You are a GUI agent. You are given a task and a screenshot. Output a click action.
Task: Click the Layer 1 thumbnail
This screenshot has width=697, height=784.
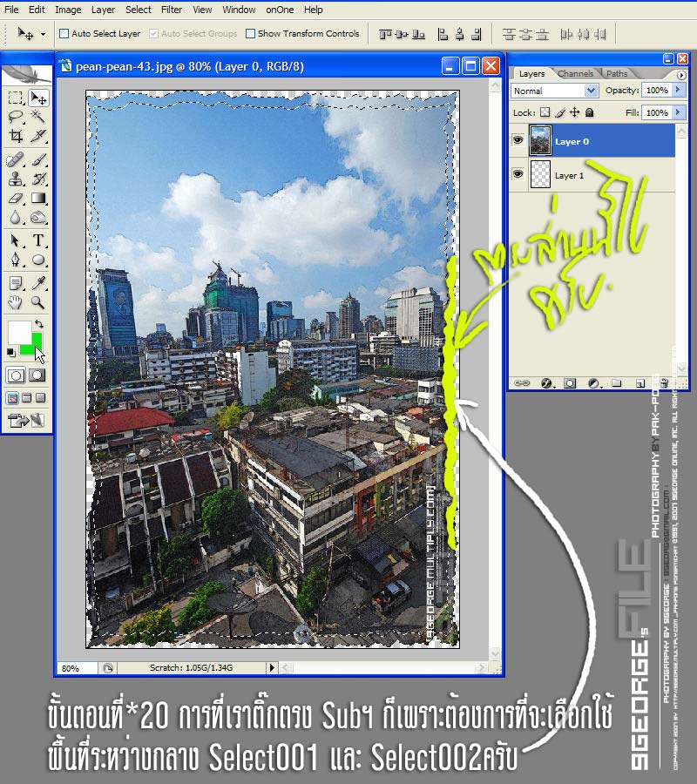[540, 174]
